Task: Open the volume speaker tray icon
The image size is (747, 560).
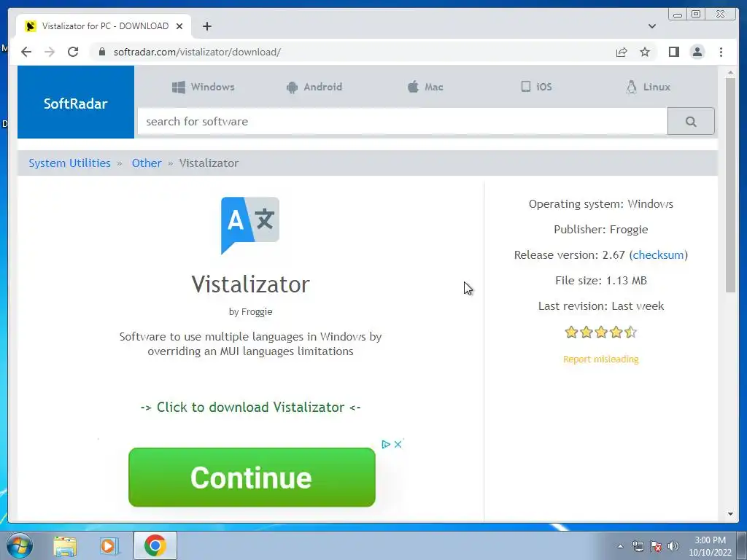Action: [673, 546]
